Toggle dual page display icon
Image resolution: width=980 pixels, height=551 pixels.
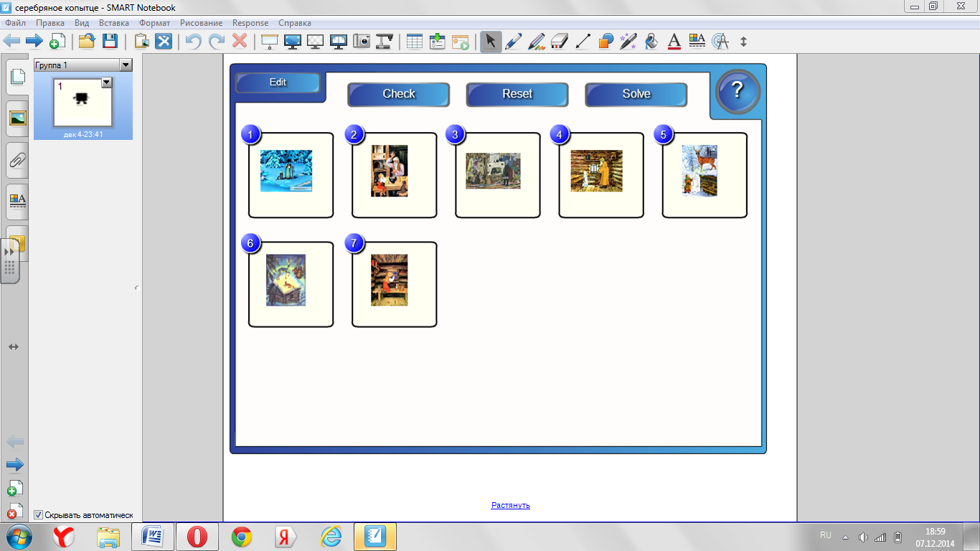pyautogui.click(x=338, y=41)
